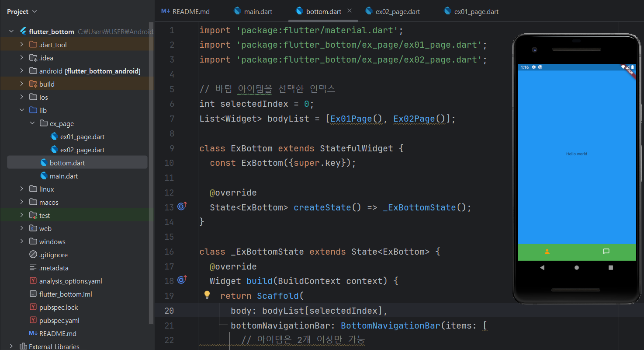Select ex01_page.dart in project tree

[82, 136]
